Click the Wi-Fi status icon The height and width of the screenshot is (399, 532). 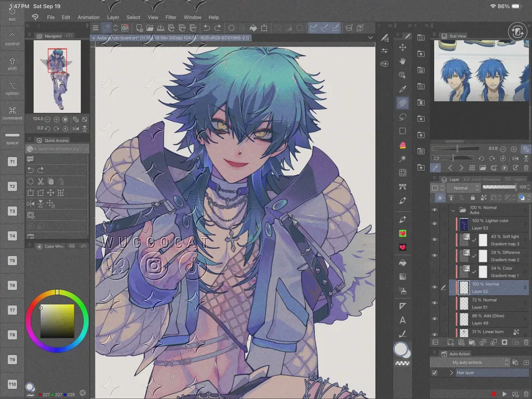tap(493, 6)
